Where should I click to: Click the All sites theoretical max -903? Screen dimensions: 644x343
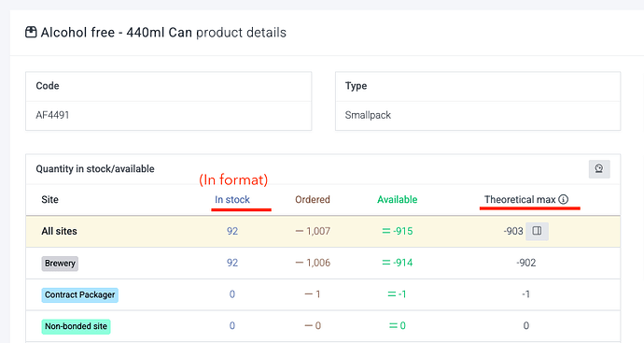[513, 231]
